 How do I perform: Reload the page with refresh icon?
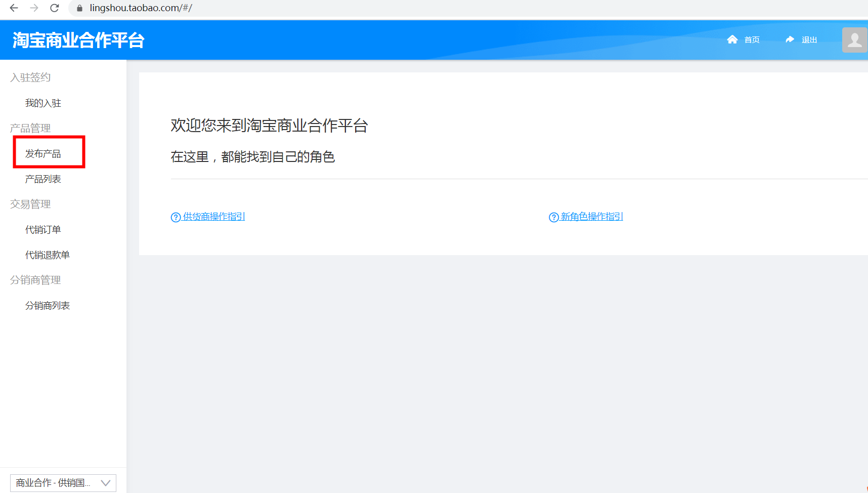coord(55,8)
